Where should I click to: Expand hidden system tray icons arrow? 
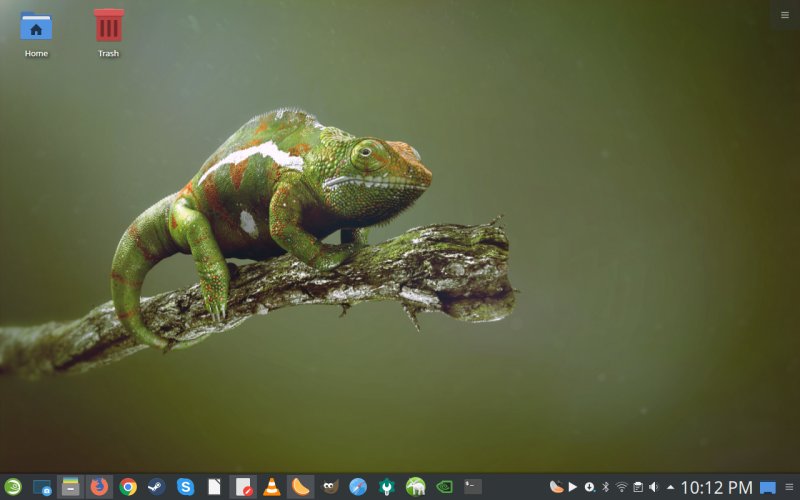click(670, 487)
